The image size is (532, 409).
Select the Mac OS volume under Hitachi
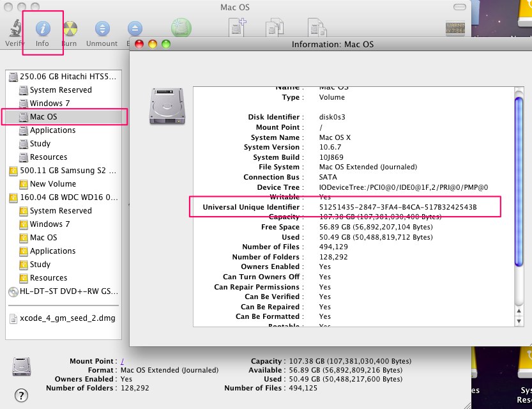65,117
